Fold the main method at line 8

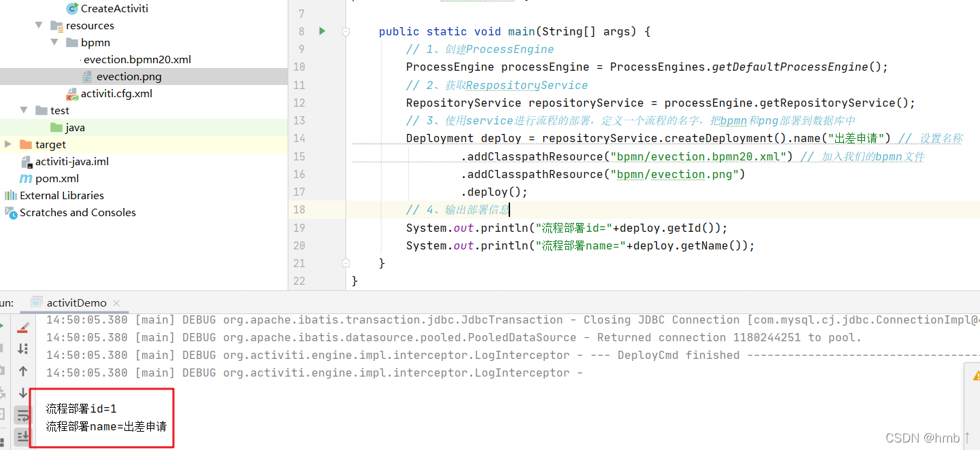[x=346, y=31]
